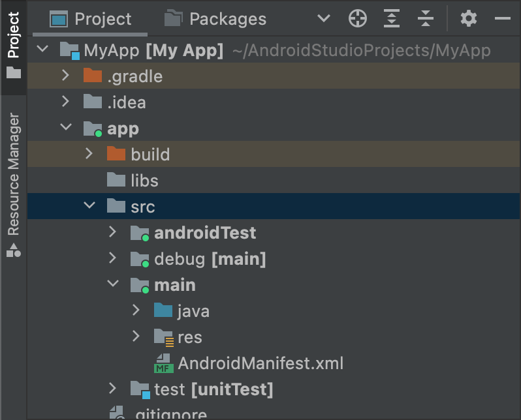Toggle the Project tool window side button

tap(13, 44)
